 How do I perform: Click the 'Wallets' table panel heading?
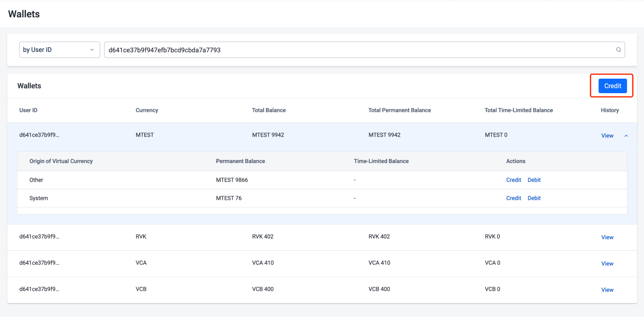coord(29,86)
